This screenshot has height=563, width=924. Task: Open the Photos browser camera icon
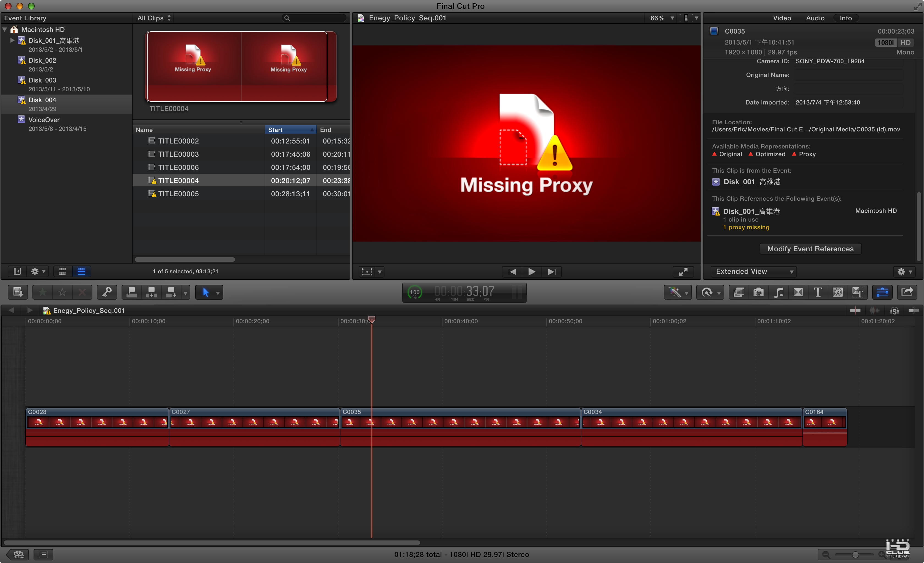[x=758, y=292]
